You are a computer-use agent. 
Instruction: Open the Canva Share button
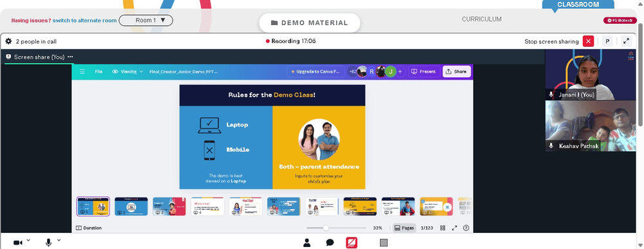tap(457, 71)
